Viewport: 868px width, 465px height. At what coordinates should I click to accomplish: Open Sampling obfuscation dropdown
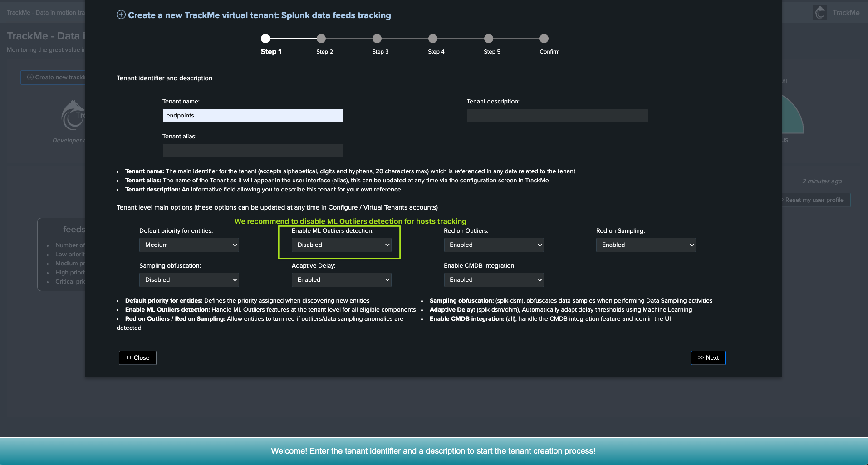189,280
